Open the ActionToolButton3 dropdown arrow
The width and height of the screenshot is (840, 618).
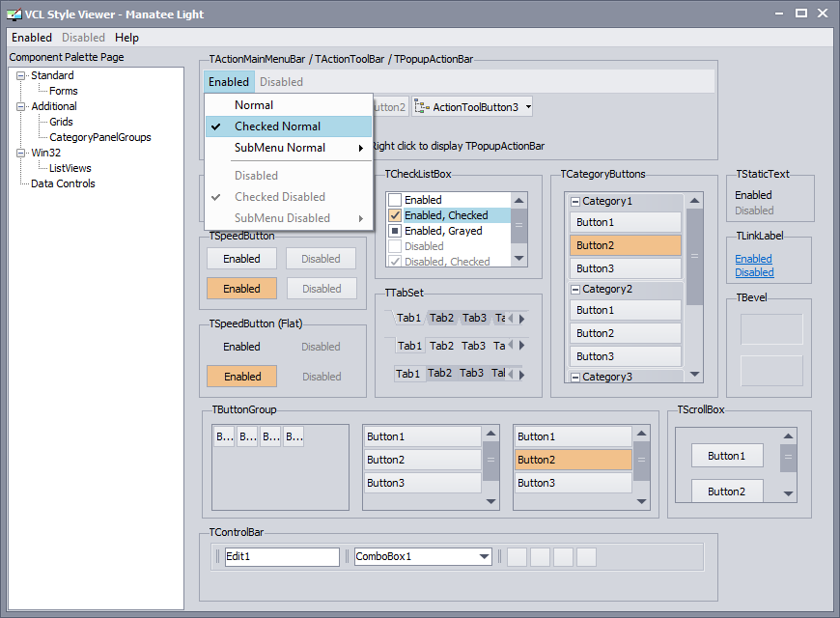(x=528, y=107)
